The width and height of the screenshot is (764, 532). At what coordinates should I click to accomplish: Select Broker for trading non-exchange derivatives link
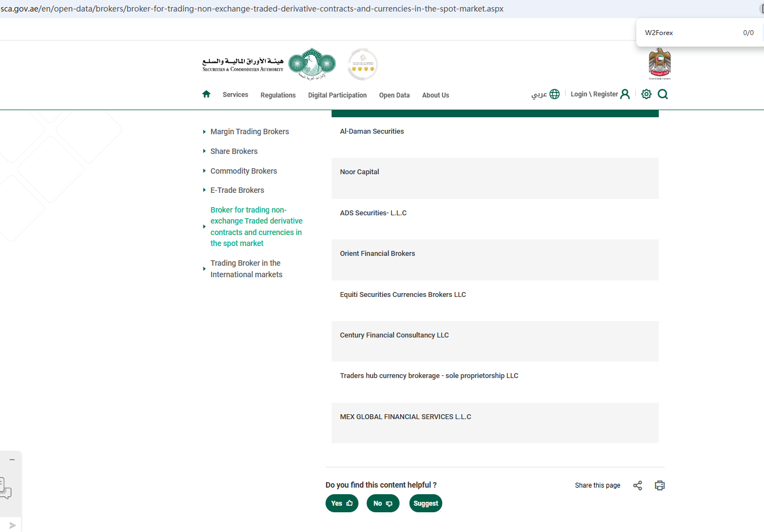(256, 226)
